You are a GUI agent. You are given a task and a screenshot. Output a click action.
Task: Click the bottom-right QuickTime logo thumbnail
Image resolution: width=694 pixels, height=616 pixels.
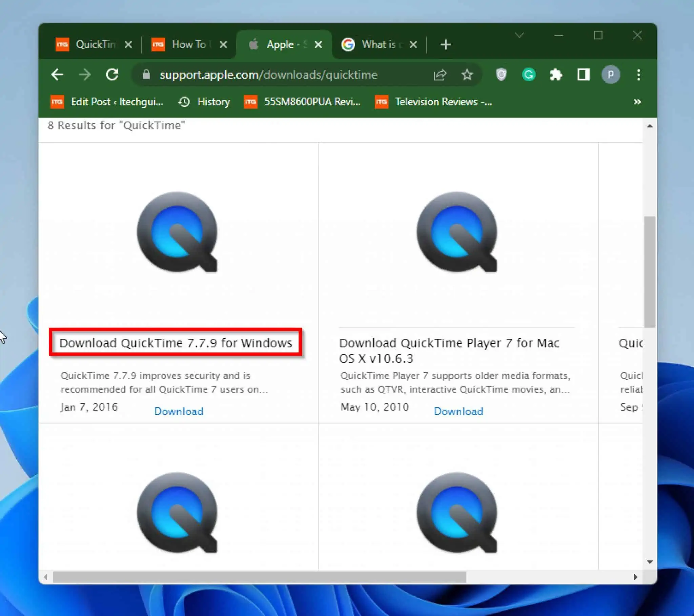pyautogui.click(x=457, y=512)
